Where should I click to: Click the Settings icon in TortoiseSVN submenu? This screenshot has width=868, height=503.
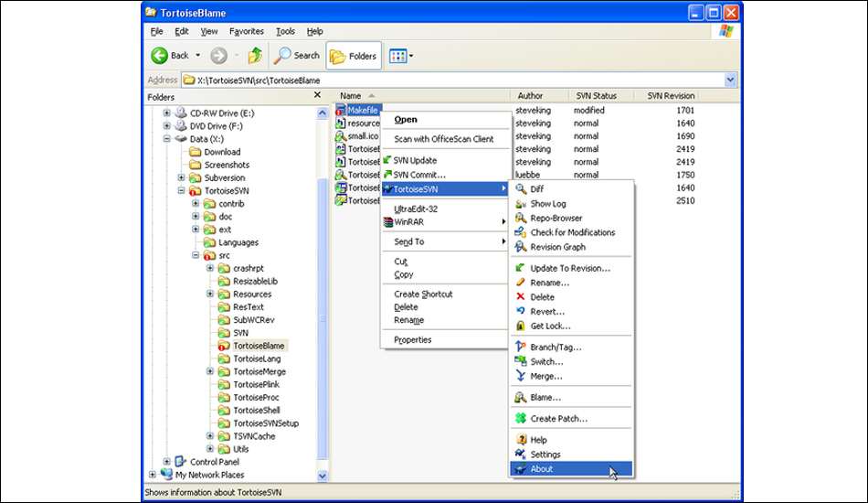tap(521, 454)
